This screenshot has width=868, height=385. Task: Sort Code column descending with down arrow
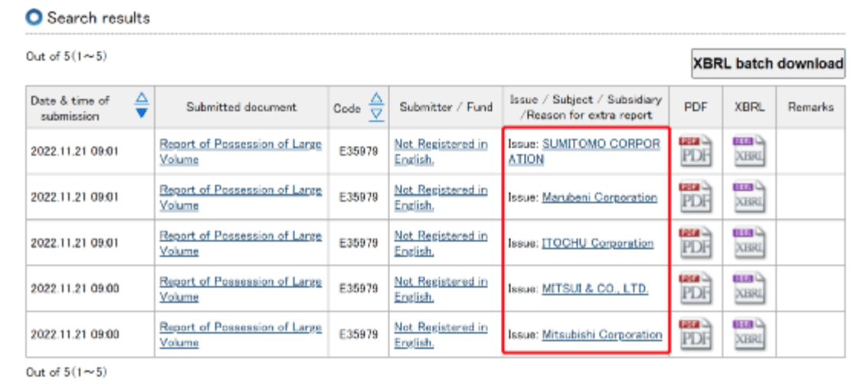pyautogui.click(x=376, y=114)
